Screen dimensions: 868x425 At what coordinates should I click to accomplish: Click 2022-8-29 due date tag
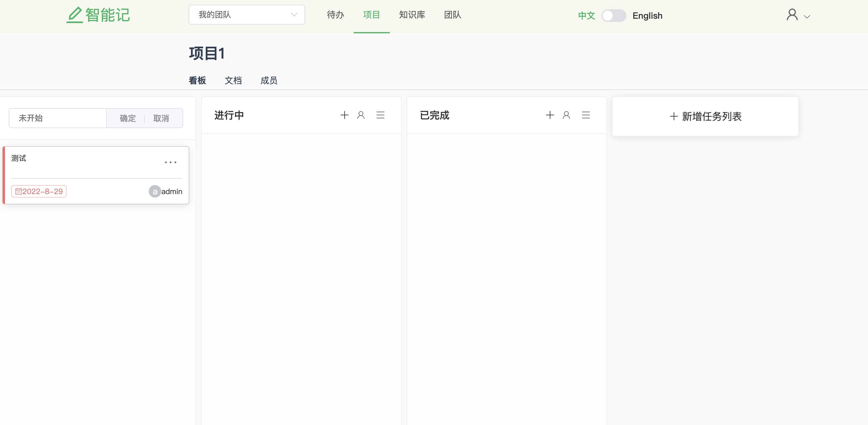39,191
